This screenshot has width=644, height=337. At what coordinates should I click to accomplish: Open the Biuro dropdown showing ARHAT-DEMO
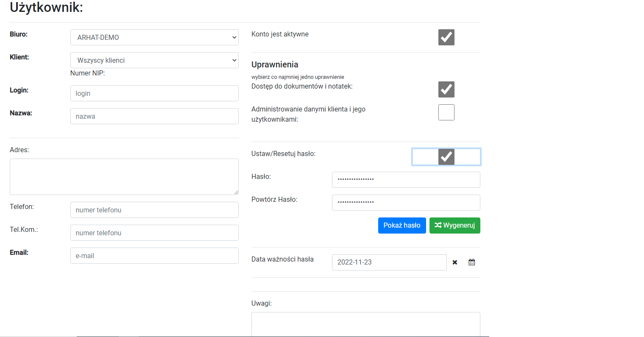tap(154, 37)
